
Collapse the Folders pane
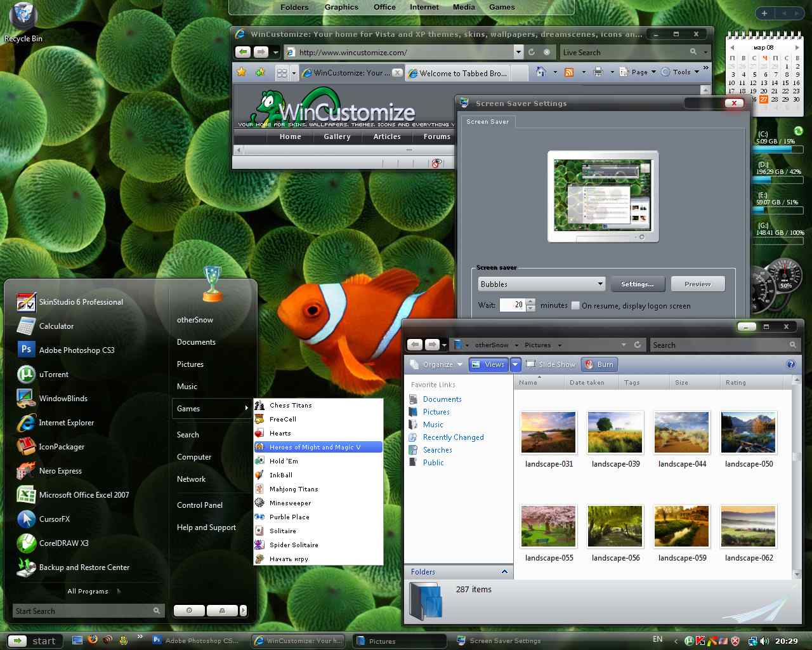504,572
